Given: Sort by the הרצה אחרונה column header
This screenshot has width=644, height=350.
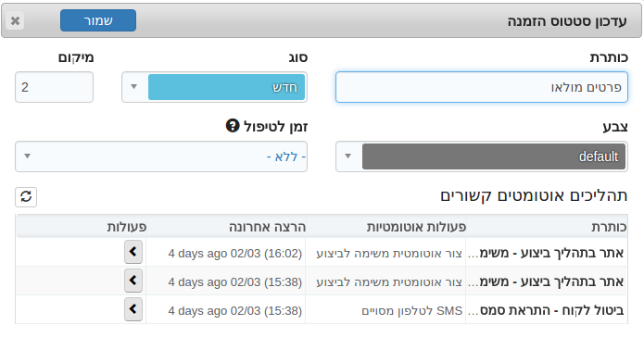Looking at the screenshot, I should (x=268, y=227).
